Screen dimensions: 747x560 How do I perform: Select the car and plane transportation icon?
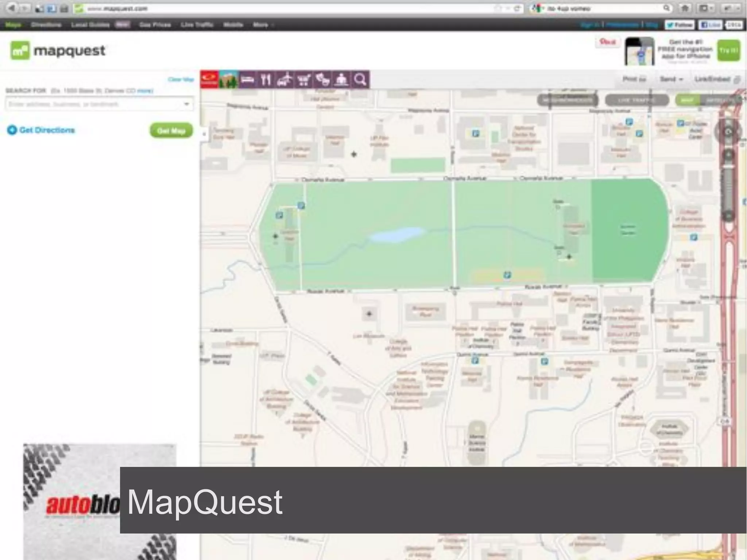285,79
